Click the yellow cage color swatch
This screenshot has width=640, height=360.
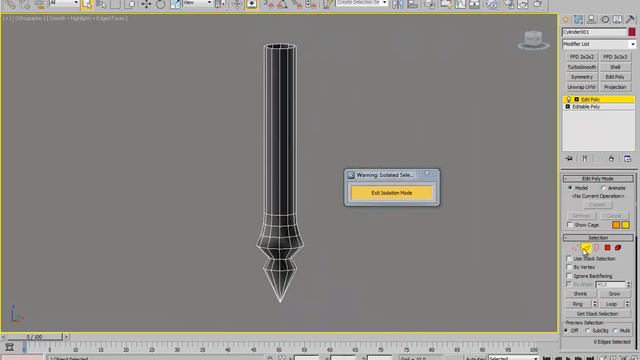[x=625, y=225]
